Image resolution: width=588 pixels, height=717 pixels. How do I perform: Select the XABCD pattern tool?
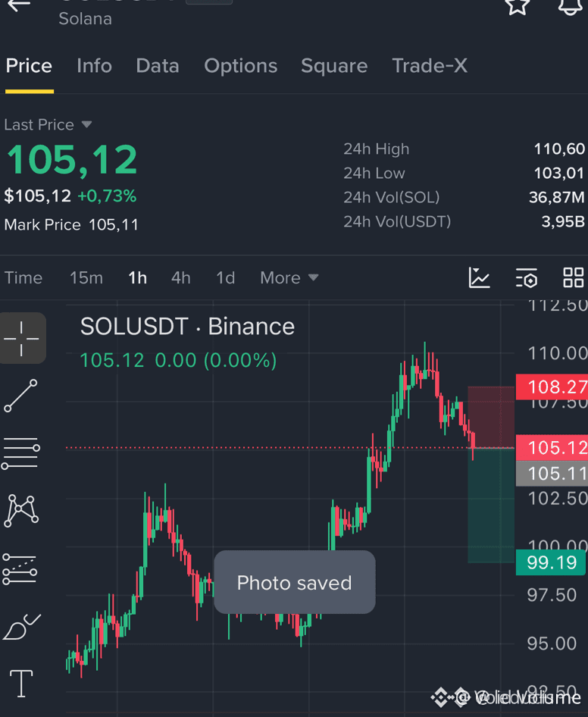coord(21,511)
